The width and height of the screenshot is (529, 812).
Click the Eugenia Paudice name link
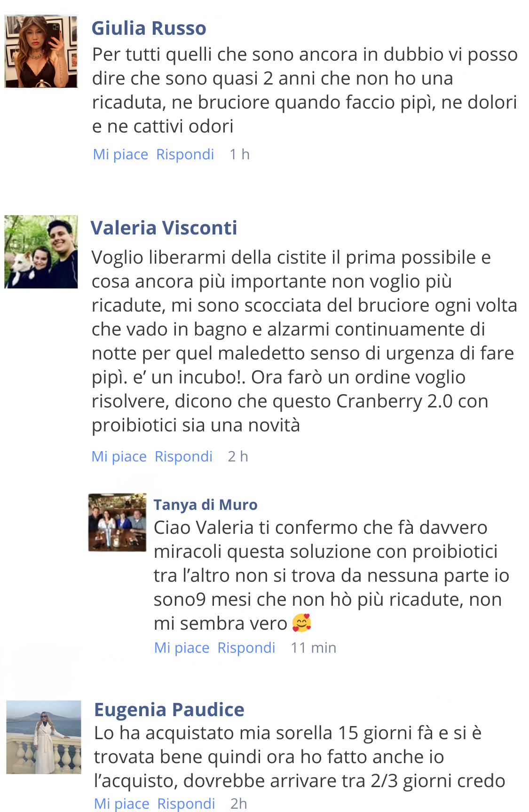[x=169, y=710]
